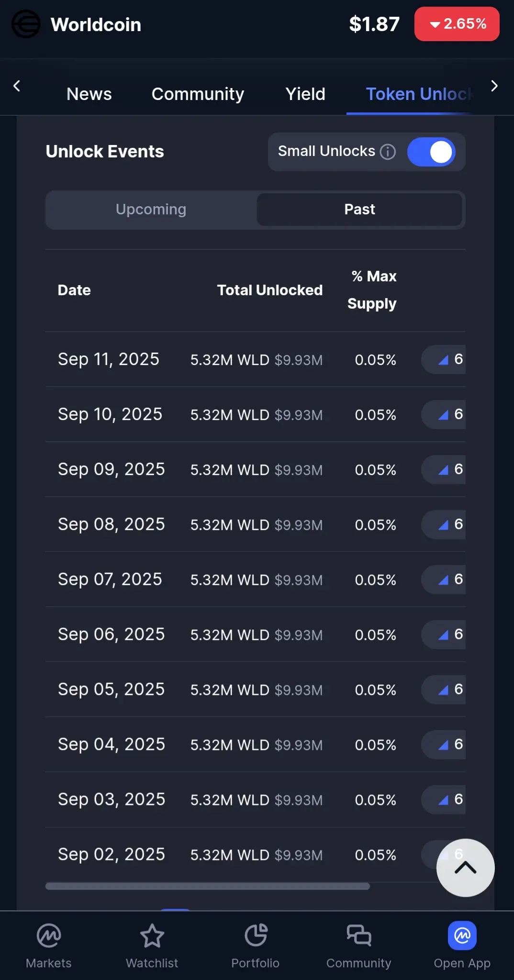Click the horizontal table scrollbar
The height and width of the screenshot is (980, 514).
[x=208, y=886]
